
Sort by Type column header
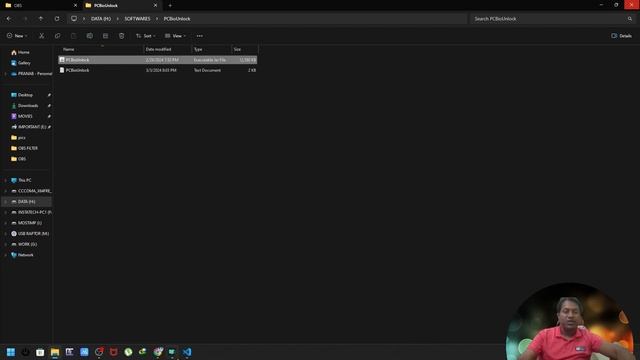211,49
